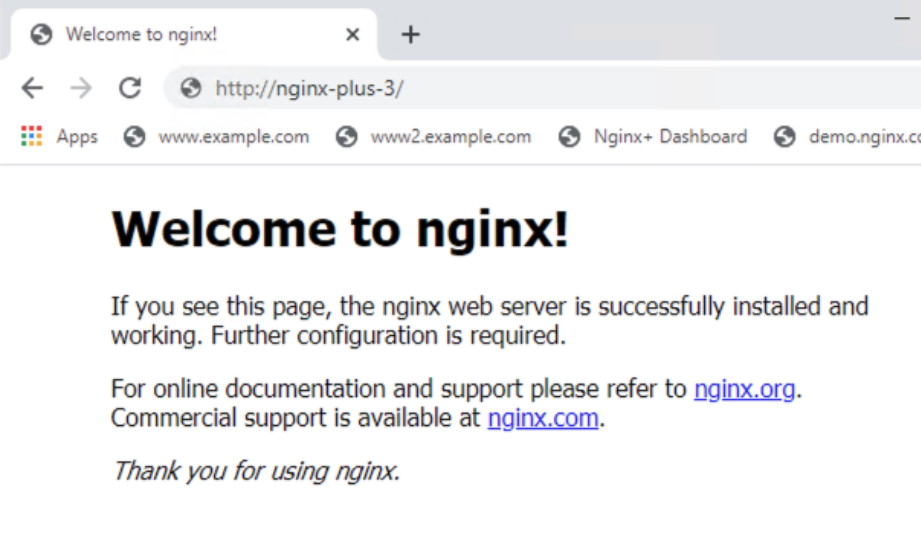The height and width of the screenshot is (539, 921).
Task: Click the globe icon beside demo.nginx bookmark
Action: (x=785, y=137)
